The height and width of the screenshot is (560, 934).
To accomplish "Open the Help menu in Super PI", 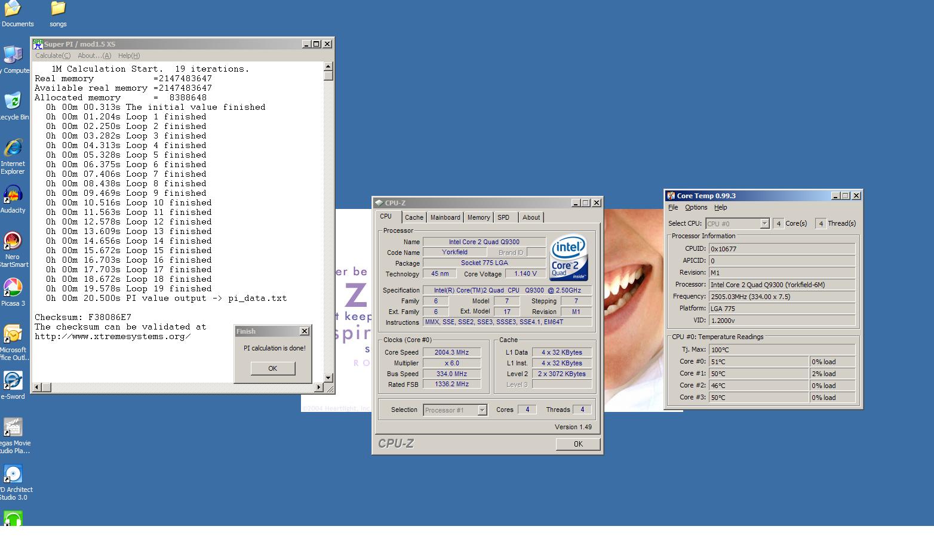I will point(129,56).
